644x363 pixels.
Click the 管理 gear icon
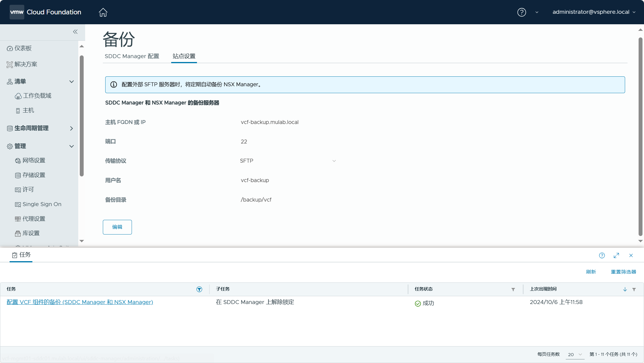coord(10,146)
